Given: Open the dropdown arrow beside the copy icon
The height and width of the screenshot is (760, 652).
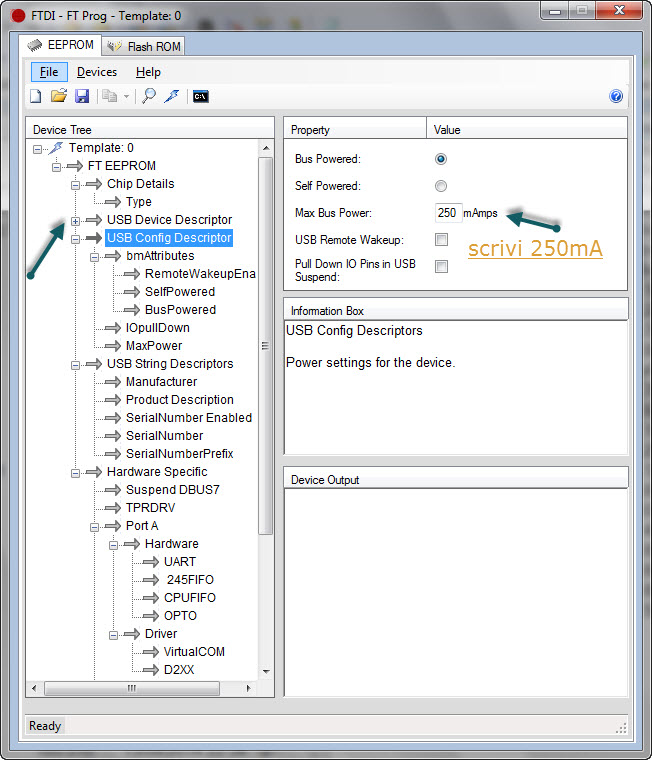Looking at the screenshot, I should point(126,96).
